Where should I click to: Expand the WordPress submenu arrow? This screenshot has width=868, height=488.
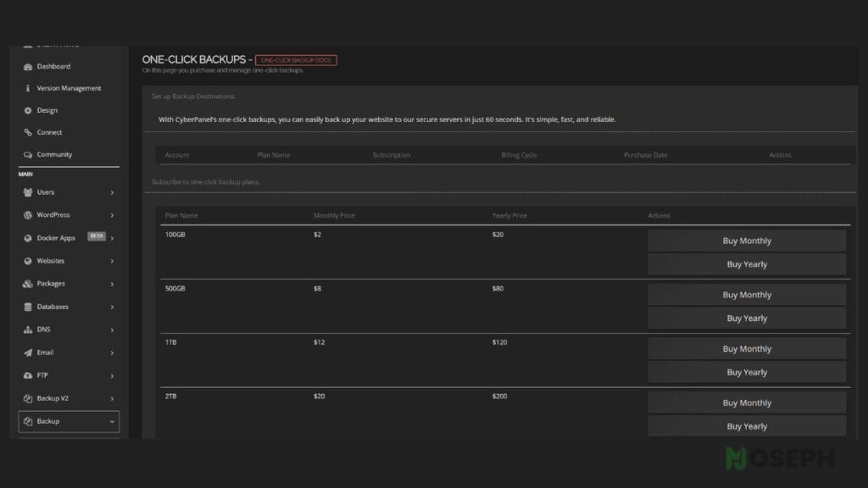[x=112, y=215]
